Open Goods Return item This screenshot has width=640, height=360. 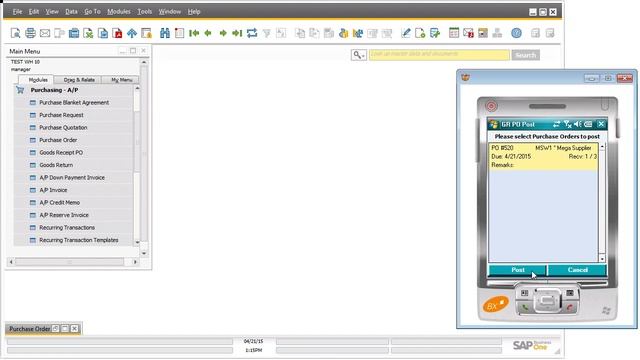56,165
